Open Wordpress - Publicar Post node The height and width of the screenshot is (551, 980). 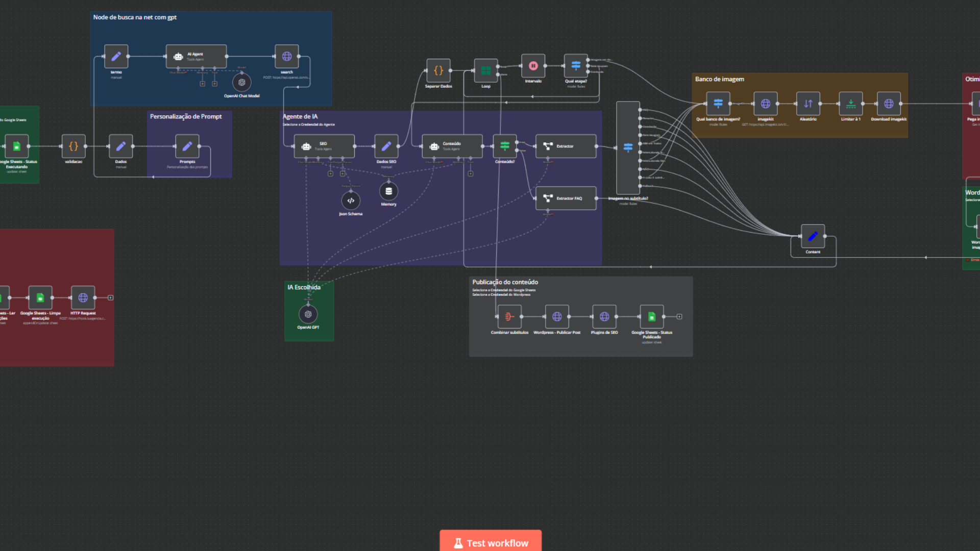[x=557, y=317]
